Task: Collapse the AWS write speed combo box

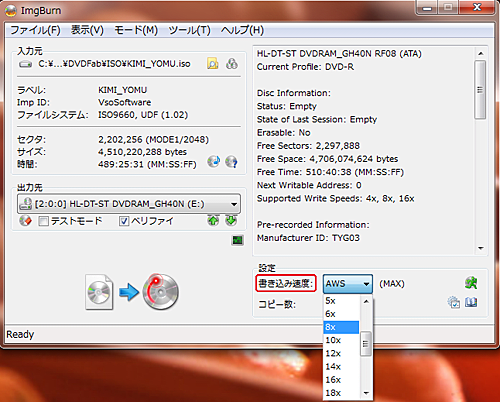Action: pyautogui.click(x=348, y=284)
